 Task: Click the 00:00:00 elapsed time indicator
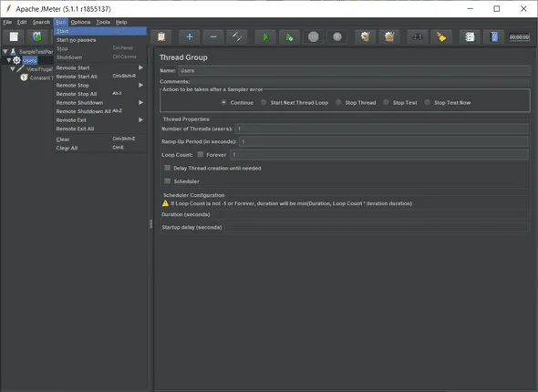point(519,37)
